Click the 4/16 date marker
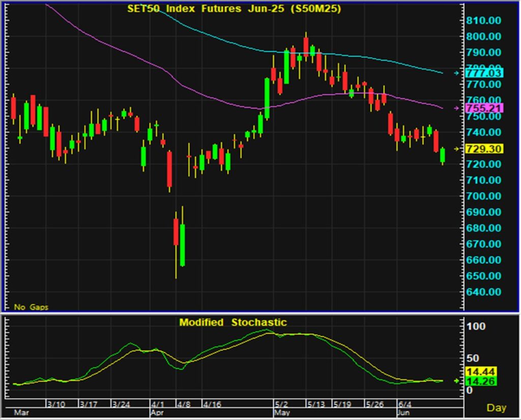Image resolution: width=521 pixels, height=420 pixels. click(212, 404)
